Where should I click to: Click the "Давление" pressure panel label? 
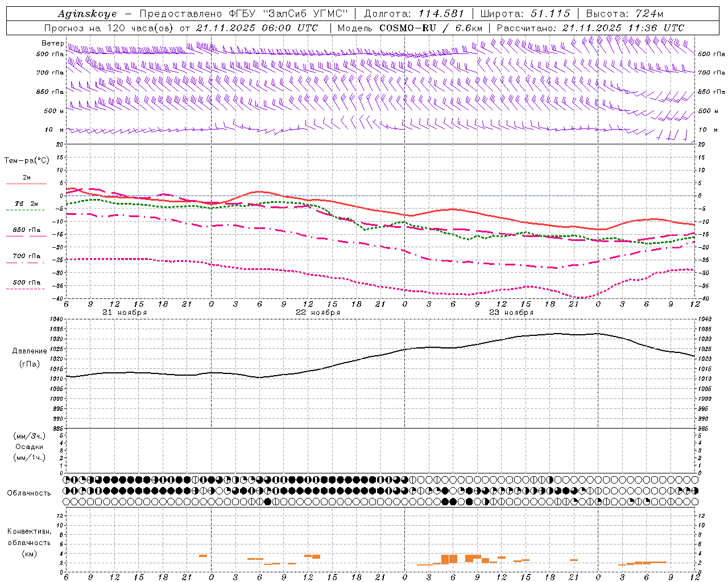[x=30, y=351]
